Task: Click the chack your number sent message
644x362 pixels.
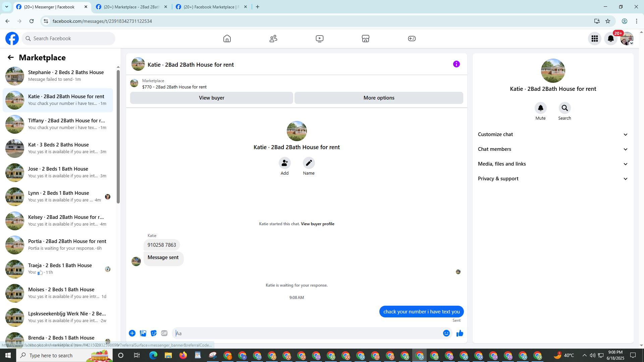Action: click(x=421, y=312)
